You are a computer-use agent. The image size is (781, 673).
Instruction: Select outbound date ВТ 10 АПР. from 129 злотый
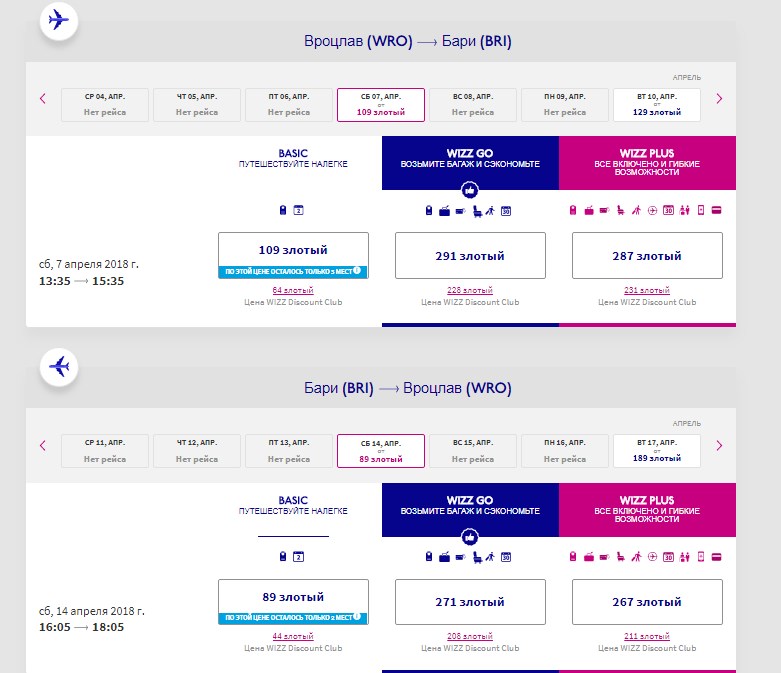coord(656,104)
